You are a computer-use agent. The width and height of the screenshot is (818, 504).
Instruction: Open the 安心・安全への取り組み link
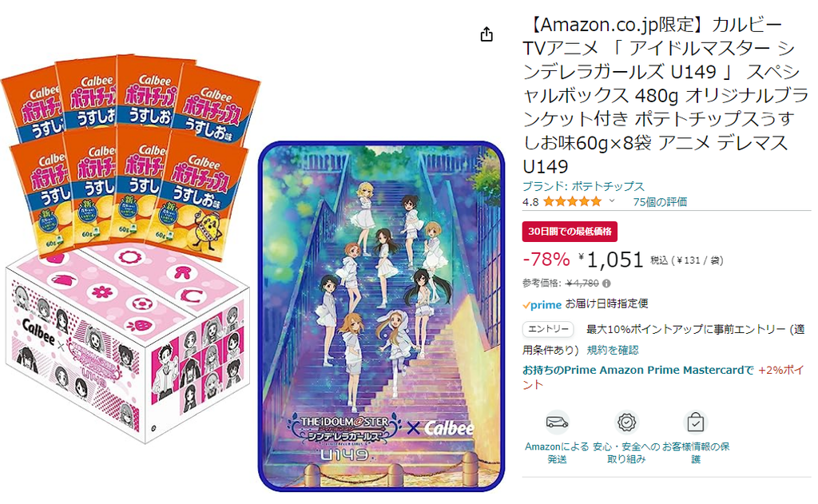click(x=626, y=453)
